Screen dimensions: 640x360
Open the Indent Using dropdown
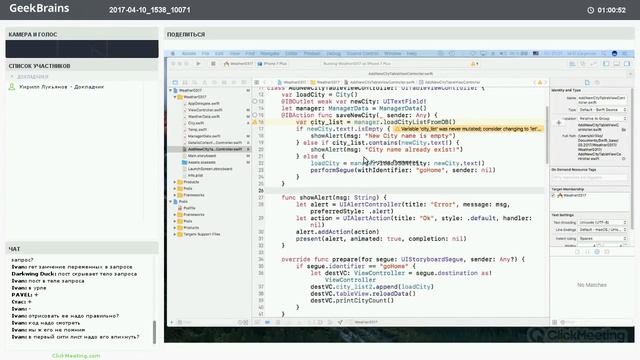pyautogui.click(x=602, y=238)
